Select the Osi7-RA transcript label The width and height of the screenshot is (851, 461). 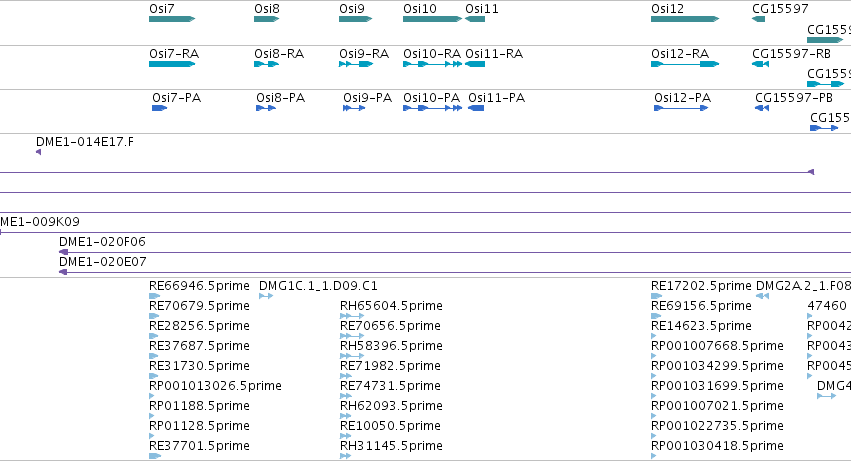pyautogui.click(x=174, y=54)
